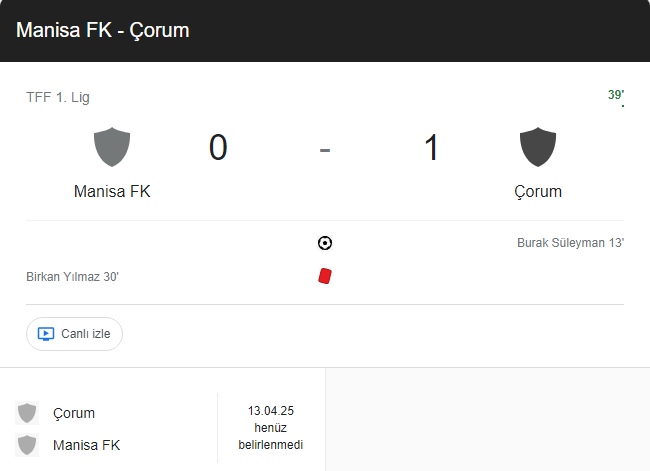650x471 pixels.
Task: Click the goal ball icon
Action: [325, 243]
